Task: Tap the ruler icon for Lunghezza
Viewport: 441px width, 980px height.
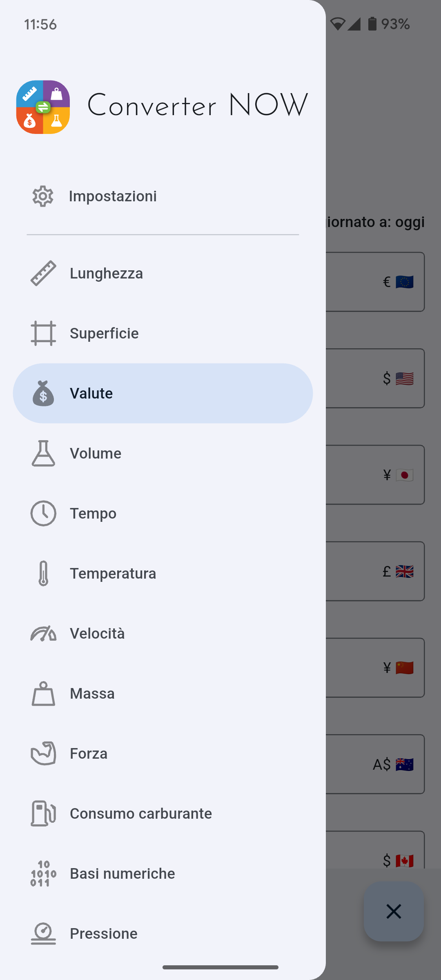Action: coord(43,273)
